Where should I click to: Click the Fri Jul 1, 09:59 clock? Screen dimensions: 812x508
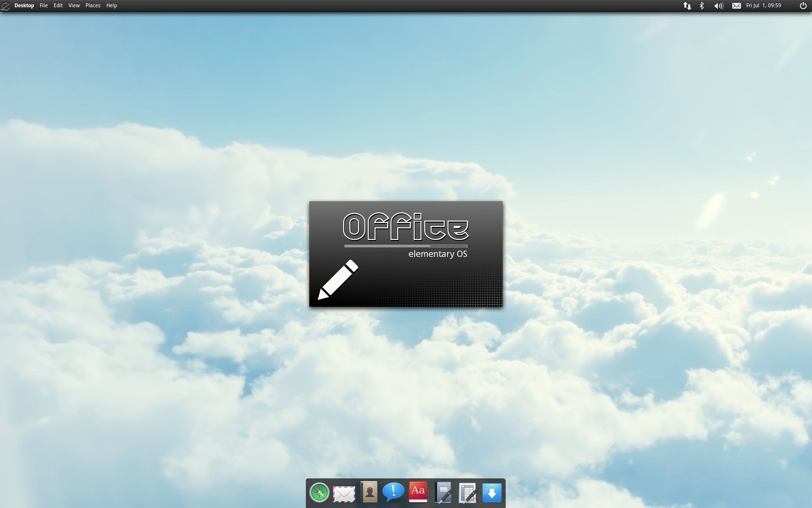(764, 6)
